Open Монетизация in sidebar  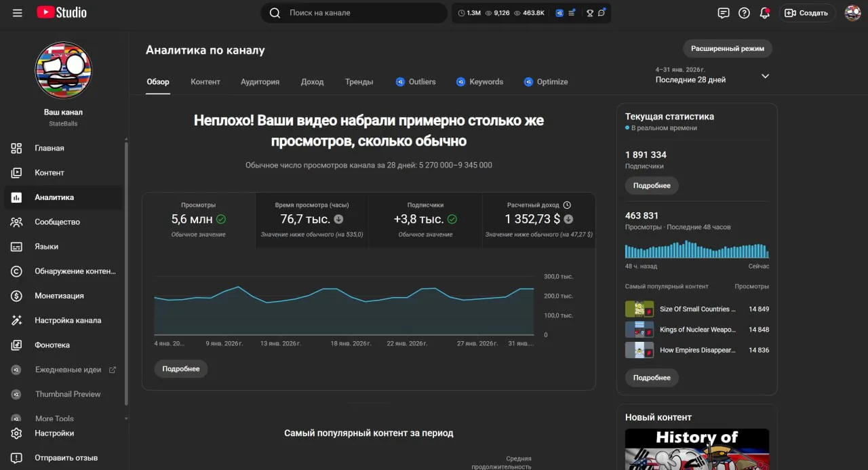(64, 296)
